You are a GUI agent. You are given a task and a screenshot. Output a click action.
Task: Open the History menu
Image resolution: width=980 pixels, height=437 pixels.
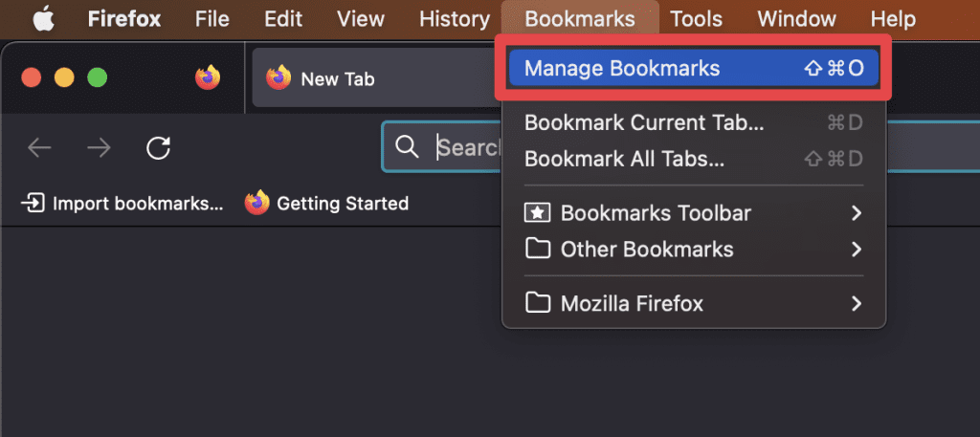coord(454,18)
